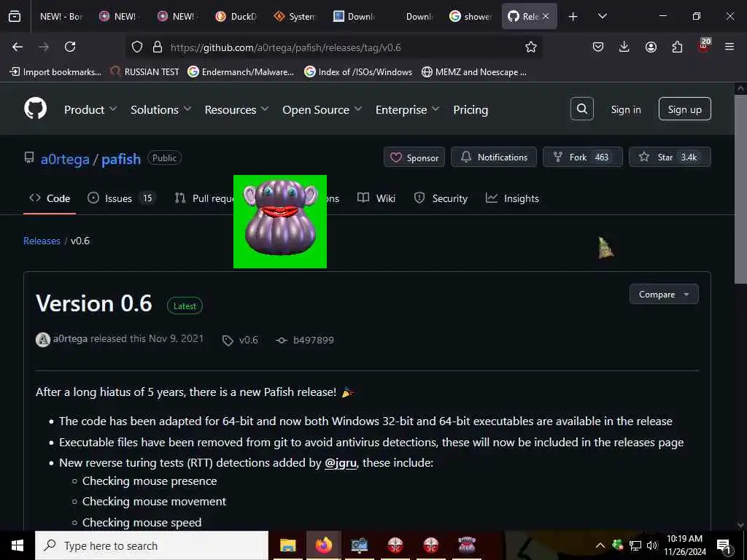
Task: Open the Firefox hamburger application menu
Action: (729, 47)
